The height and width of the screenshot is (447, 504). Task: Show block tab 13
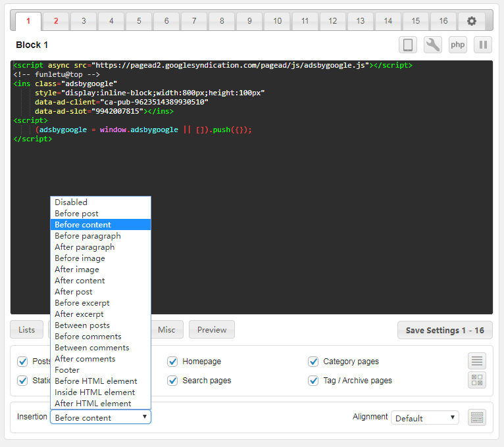[x=361, y=21]
